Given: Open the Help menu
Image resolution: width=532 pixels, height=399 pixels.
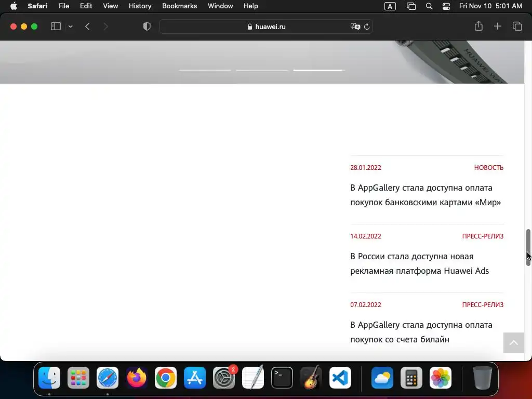Looking at the screenshot, I should tap(251, 6).
